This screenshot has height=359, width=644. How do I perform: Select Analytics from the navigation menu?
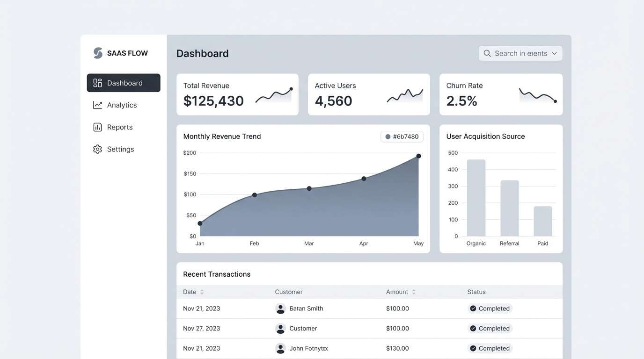click(122, 104)
